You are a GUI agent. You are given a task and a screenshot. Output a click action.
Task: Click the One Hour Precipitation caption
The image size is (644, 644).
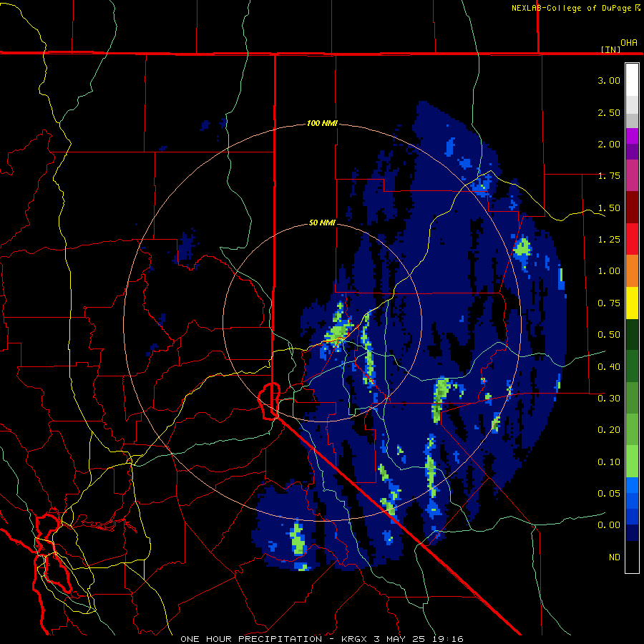[322, 639]
